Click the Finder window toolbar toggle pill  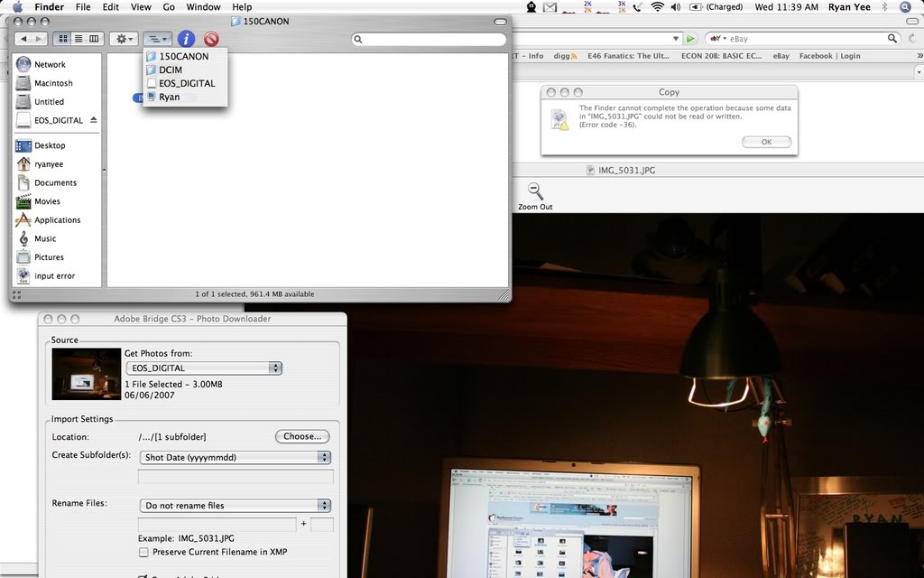pyautogui.click(x=500, y=22)
